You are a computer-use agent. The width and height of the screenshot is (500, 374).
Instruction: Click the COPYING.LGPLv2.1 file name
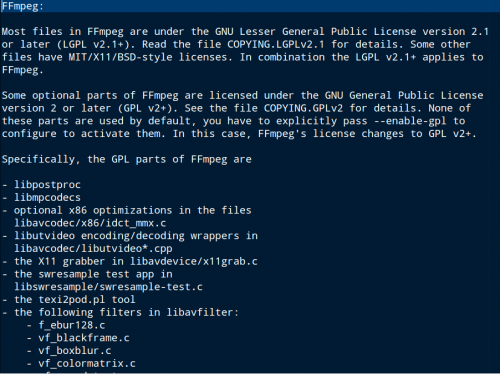tap(276, 44)
